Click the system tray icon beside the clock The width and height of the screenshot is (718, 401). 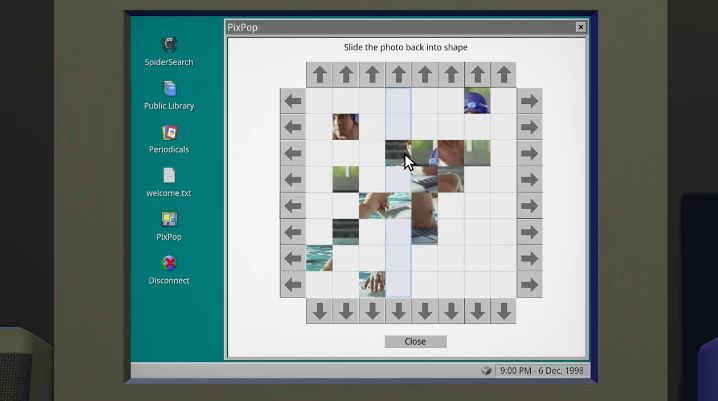pyautogui.click(x=486, y=370)
